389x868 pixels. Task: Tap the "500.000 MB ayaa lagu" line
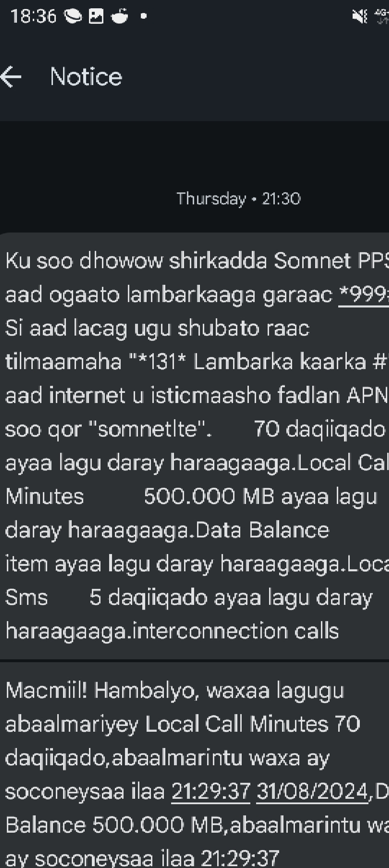coord(260,496)
